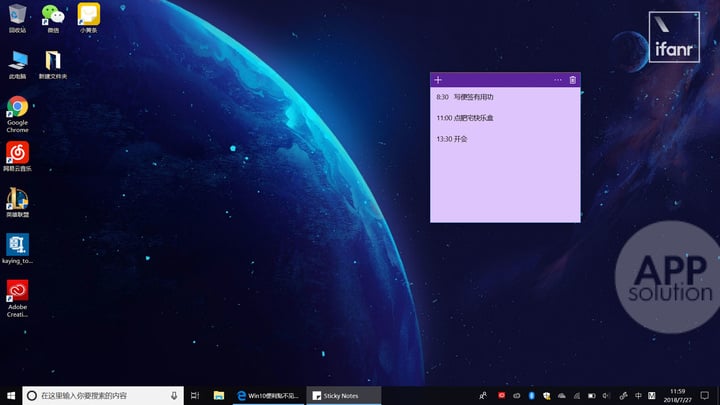Select the new folder desktop icon

tap(53, 65)
